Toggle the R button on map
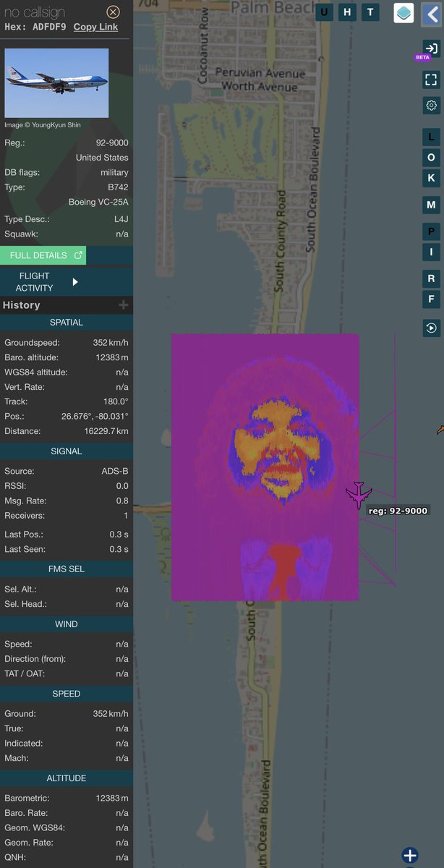 431,278
